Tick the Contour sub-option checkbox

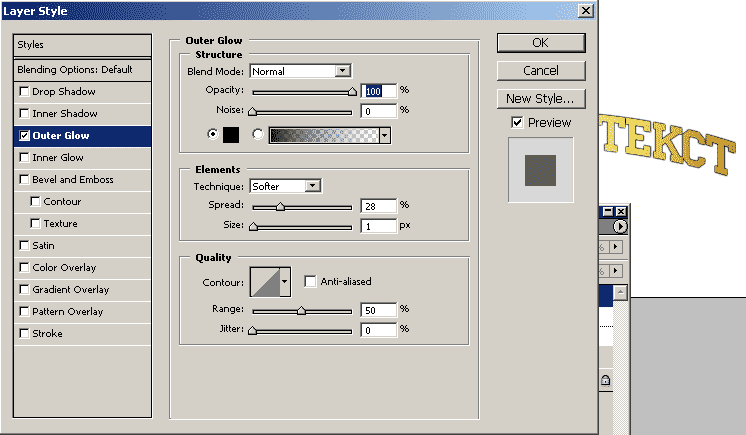point(35,201)
